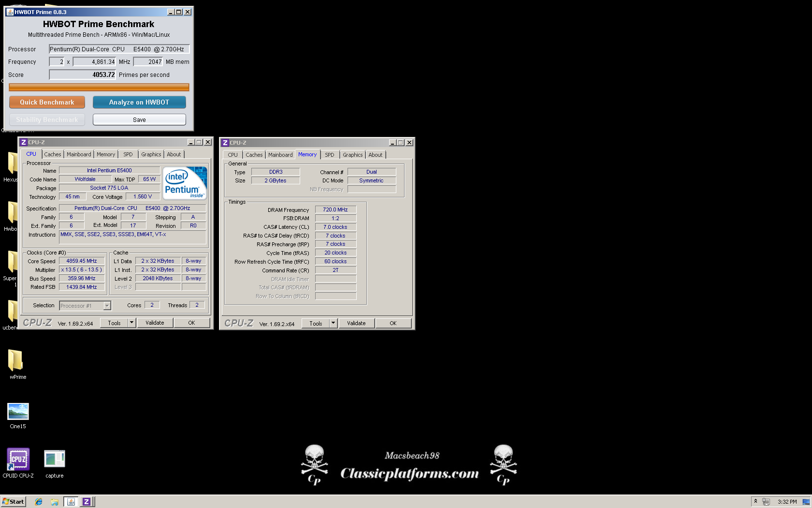Select Caches tab in left CPU-Z window
This screenshot has width=812, height=508.
click(53, 154)
